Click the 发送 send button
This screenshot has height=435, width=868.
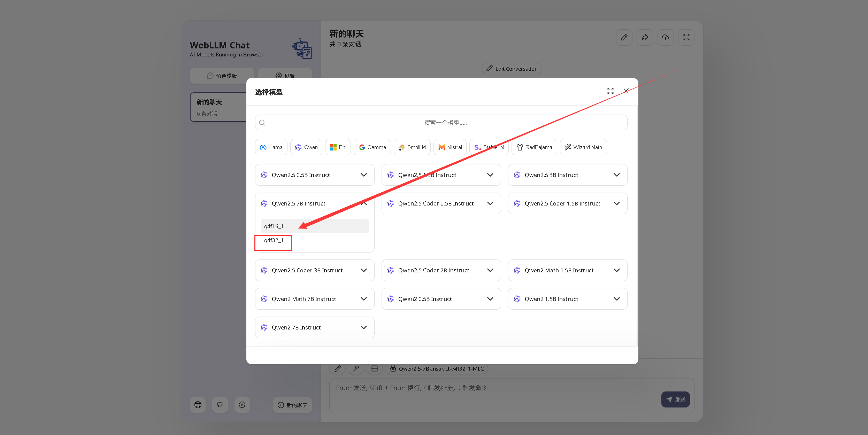(676, 399)
